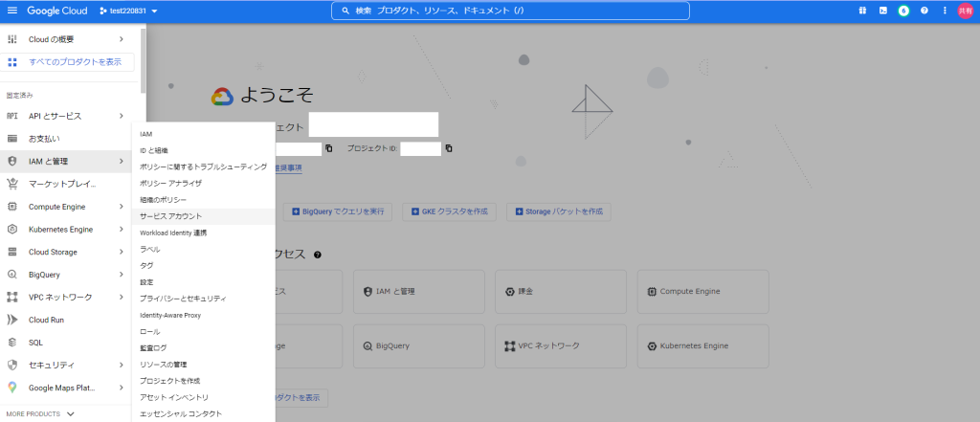Image resolution: width=980 pixels, height=422 pixels.
Task: Choose 監査ログ from the submenu
Action: (x=153, y=347)
